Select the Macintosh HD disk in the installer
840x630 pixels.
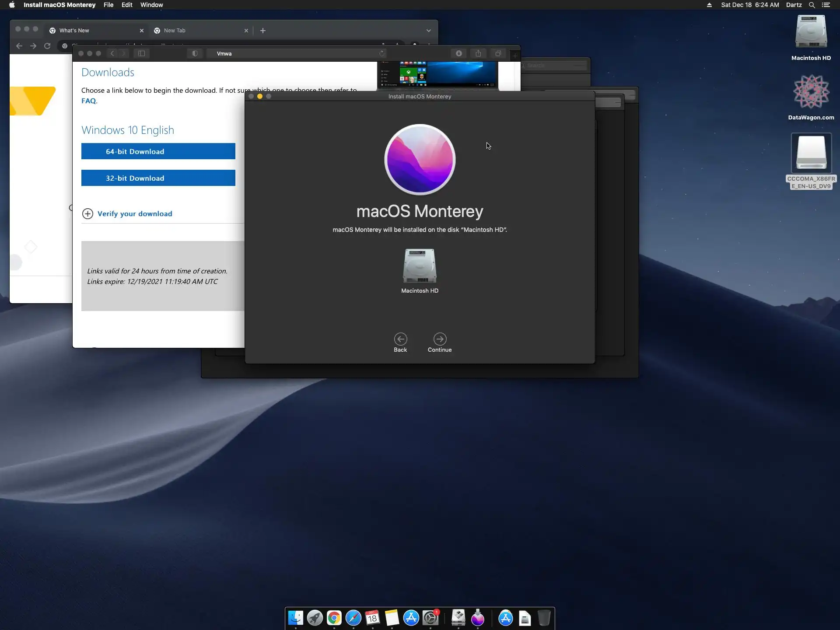tap(420, 266)
